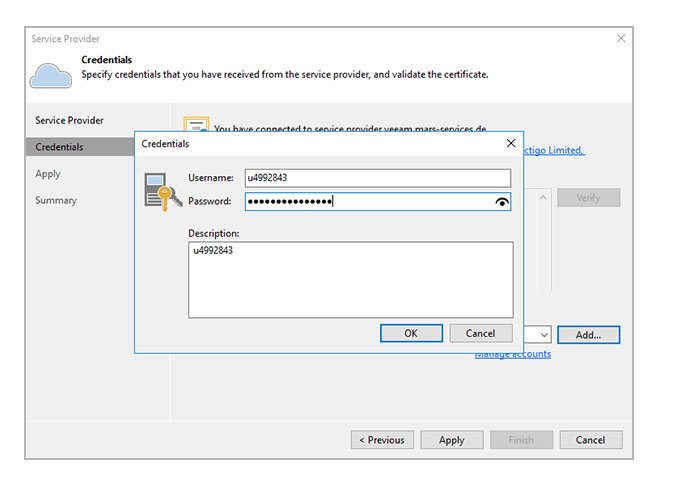Confirm credentials with the OK button
This screenshot has width=673, height=488.
411,334
